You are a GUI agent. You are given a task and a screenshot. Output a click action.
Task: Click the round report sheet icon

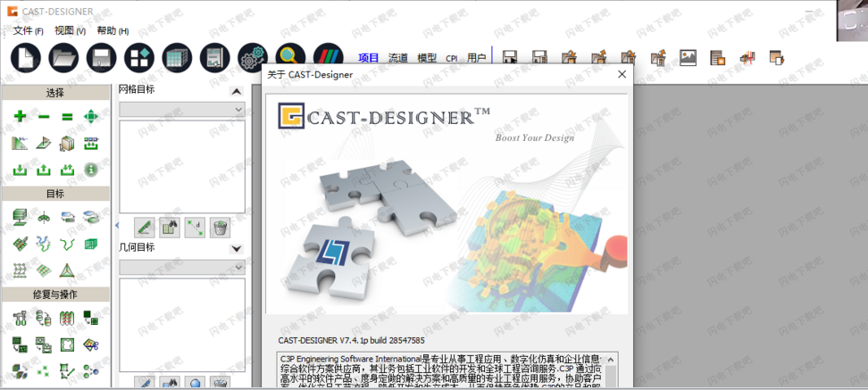(x=215, y=57)
